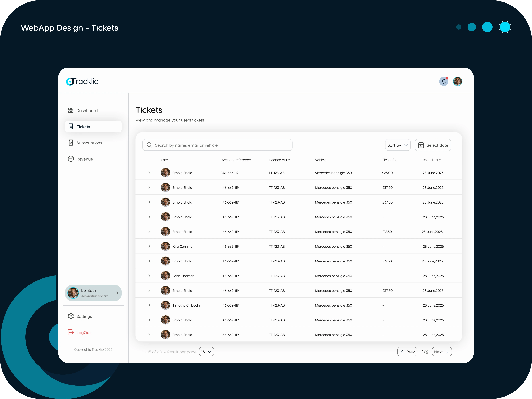This screenshot has width=532, height=399.
Task: Click the Prev page button
Action: [x=407, y=352]
